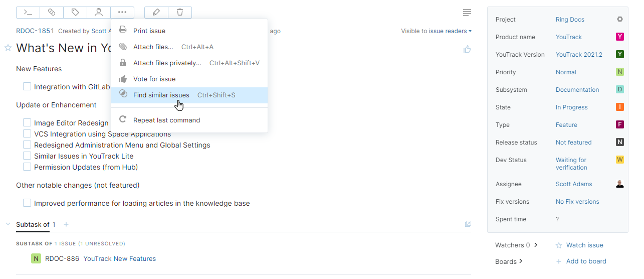Open the State In Progress value selector
The width and height of the screenshot is (644, 279).
pyautogui.click(x=571, y=107)
